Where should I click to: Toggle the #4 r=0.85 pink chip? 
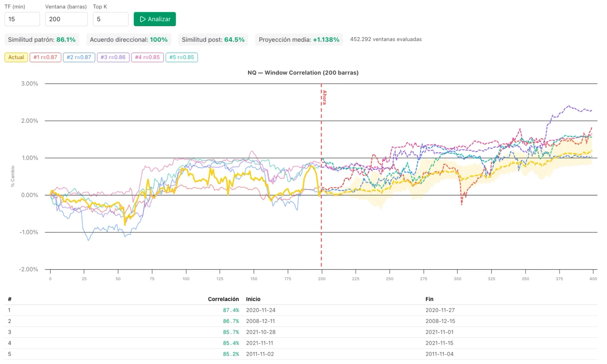click(148, 57)
